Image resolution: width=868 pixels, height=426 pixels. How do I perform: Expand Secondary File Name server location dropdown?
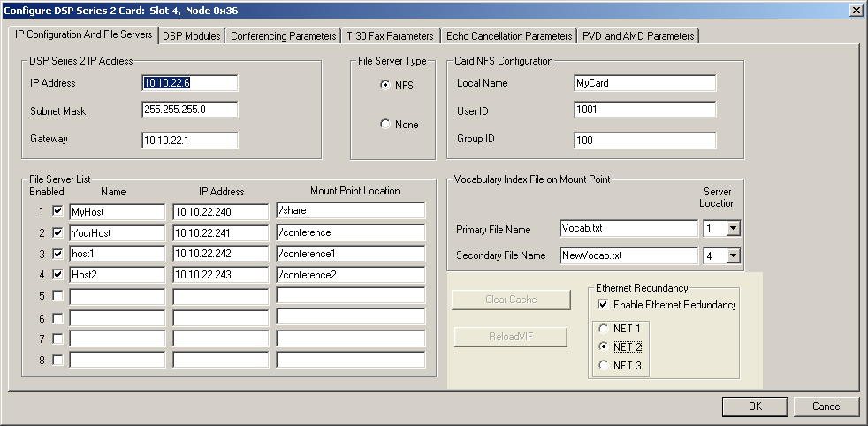(733, 256)
